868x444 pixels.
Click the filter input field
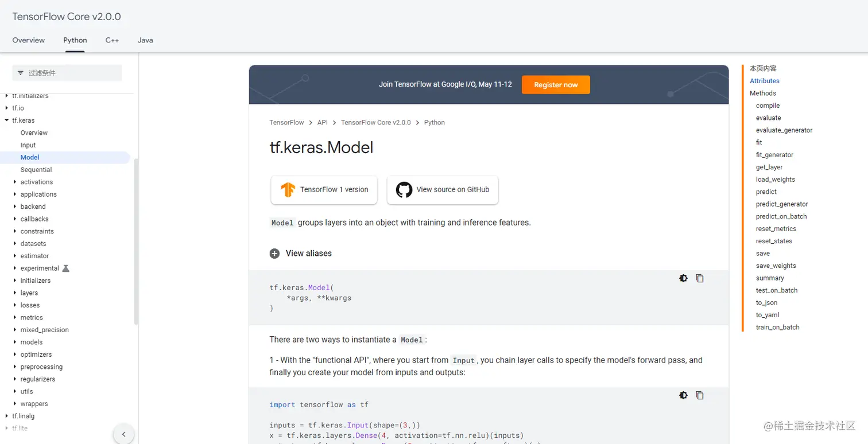tap(67, 73)
